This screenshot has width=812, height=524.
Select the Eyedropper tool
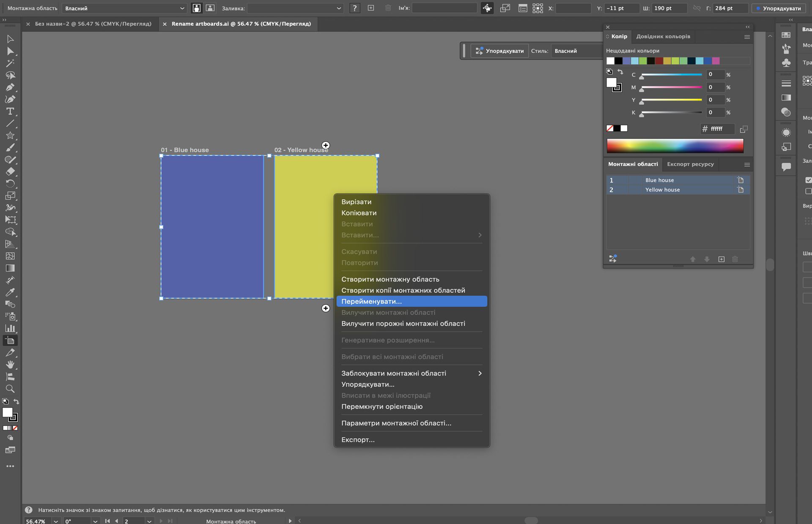coord(10,292)
